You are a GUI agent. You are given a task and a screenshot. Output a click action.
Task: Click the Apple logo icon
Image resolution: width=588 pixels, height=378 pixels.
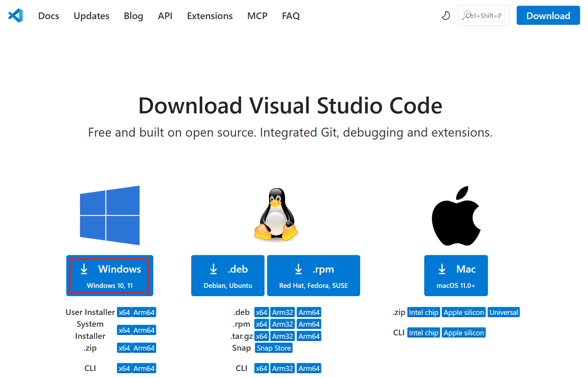[456, 216]
